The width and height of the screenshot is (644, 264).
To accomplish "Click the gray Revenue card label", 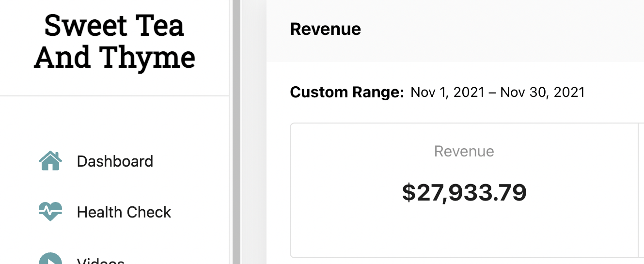I will [464, 152].
